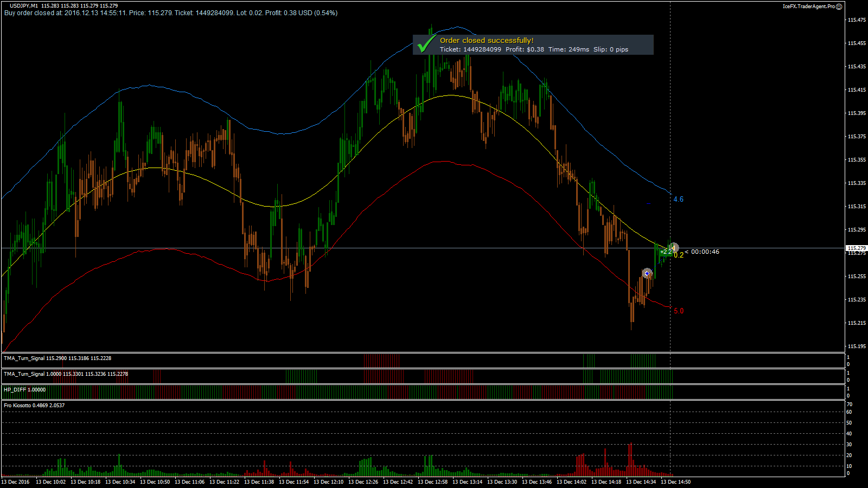
Task: Click the current price tag 115.279 on the axis
Action: 857,248
